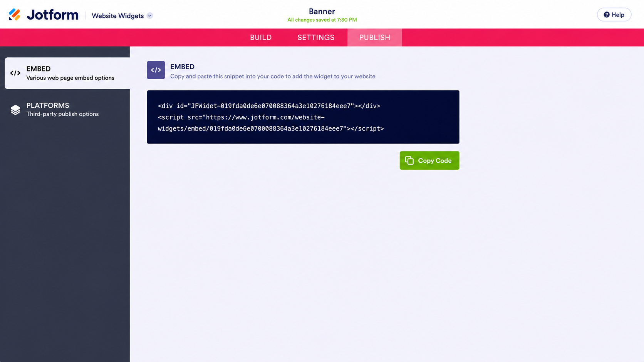This screenshot has height=362, width=644.
Task: Click the Website Widgets label
Action: coord(117,16)
